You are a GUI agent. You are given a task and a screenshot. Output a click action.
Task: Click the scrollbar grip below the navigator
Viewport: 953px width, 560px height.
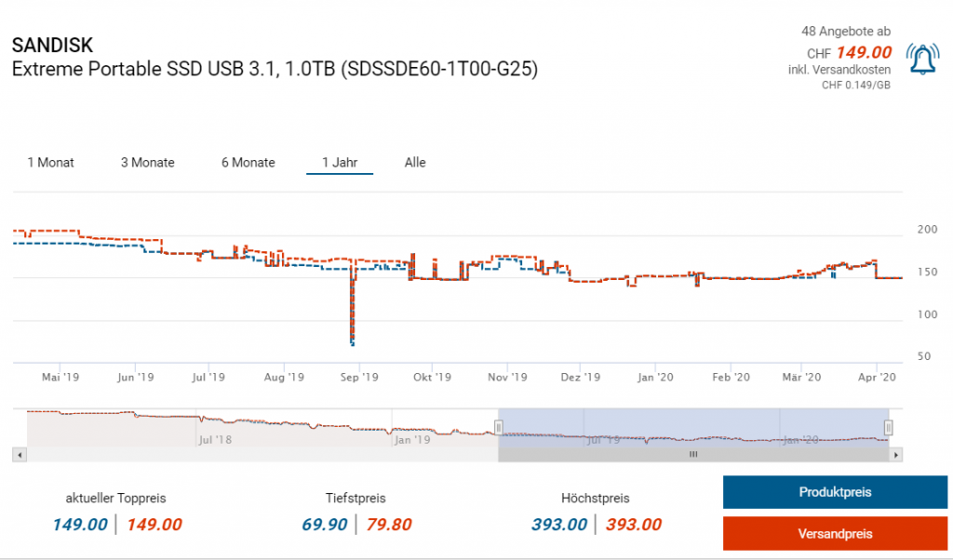(692, 455)
